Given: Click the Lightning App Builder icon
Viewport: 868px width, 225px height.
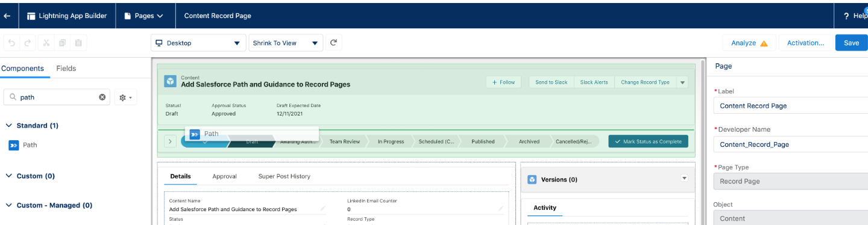Looking at the screenshot, I should (x=31, y=16).
